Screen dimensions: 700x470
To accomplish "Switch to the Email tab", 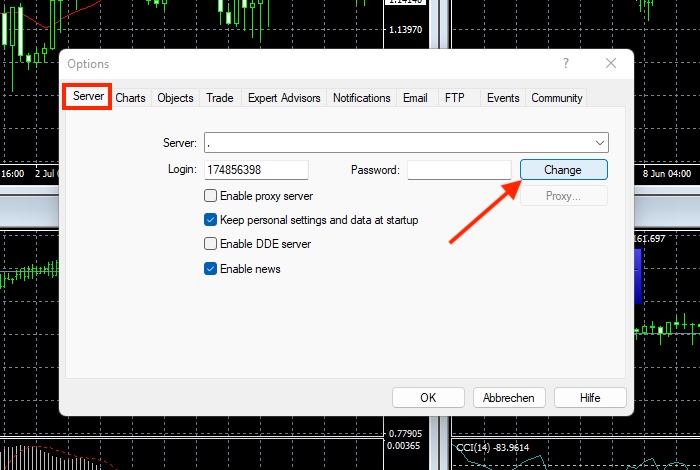I will point(415,98).
